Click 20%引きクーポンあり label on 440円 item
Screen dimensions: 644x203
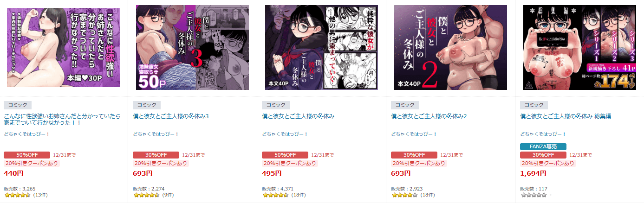32,163
